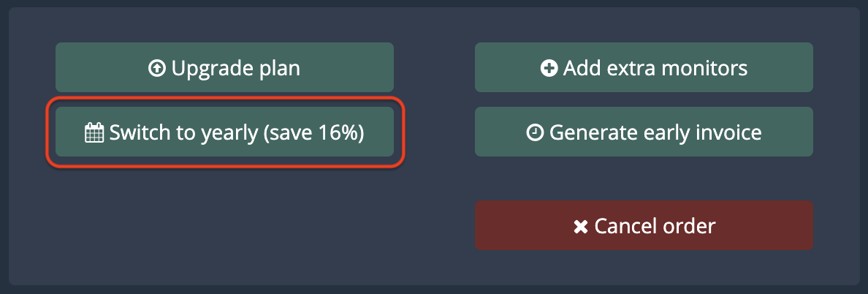Click the clock icon on Generate early invoice
868x294 pixels.
pyautogui.click(x=535, y=133)
